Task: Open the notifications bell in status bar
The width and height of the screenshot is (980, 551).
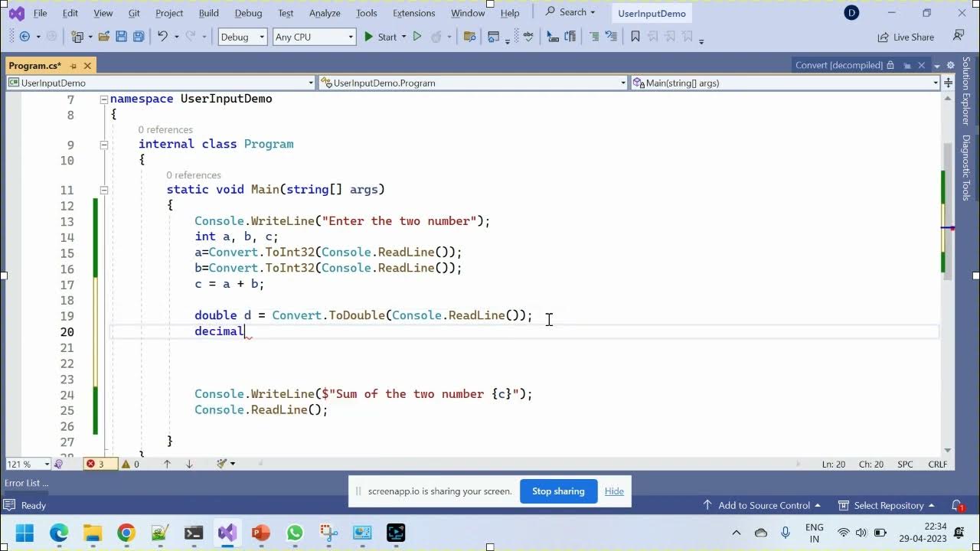Action: click(x=957, y=505)
